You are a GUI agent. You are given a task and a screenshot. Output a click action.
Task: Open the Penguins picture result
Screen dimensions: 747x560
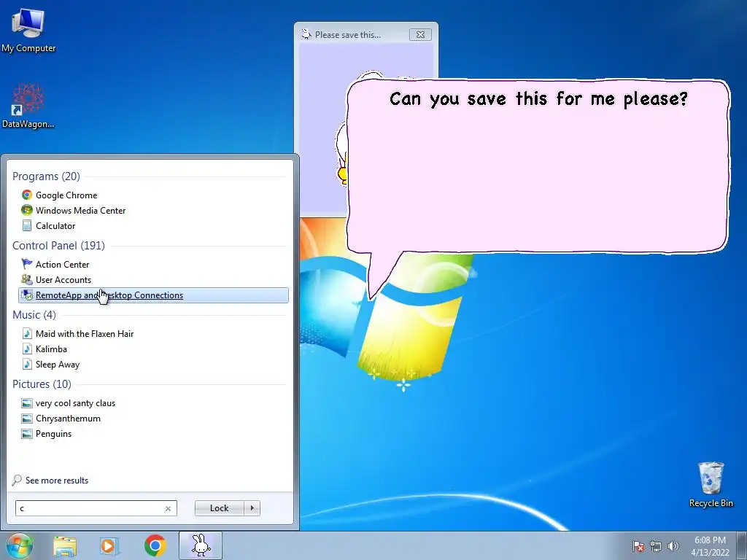tap(153, 434)
